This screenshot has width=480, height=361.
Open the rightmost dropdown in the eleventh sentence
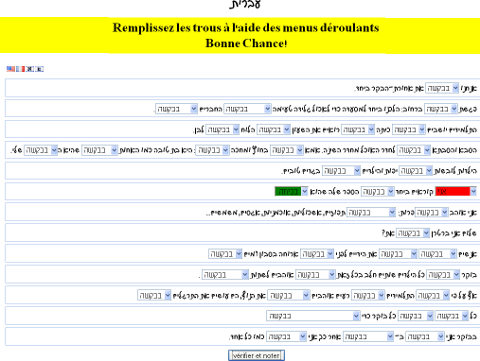433,295
